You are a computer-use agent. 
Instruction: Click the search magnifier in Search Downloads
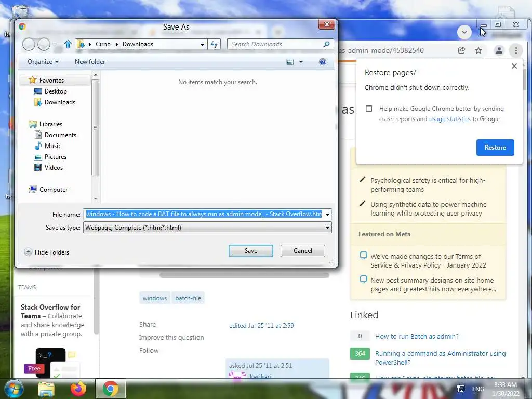click(326, 44)
